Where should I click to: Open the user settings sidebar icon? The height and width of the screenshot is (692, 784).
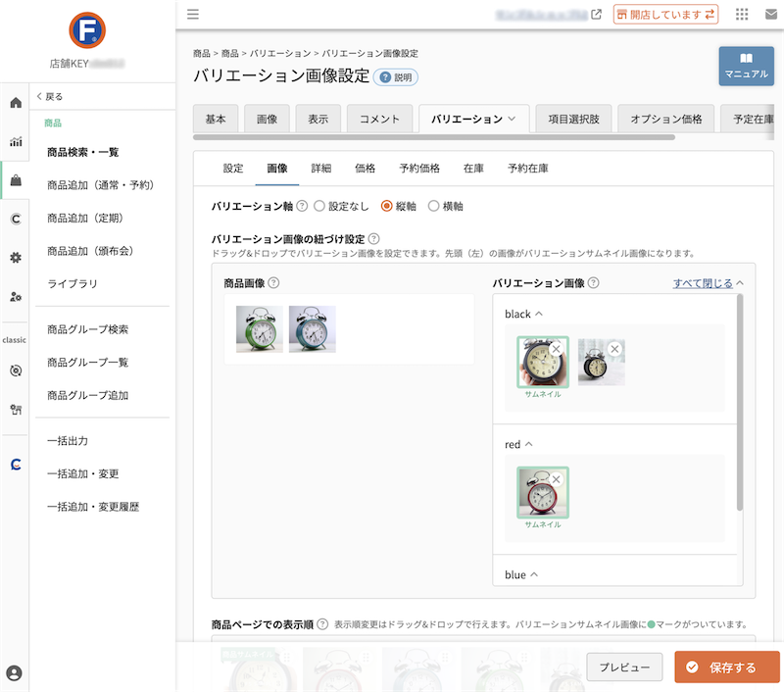(x=16, y=296)
